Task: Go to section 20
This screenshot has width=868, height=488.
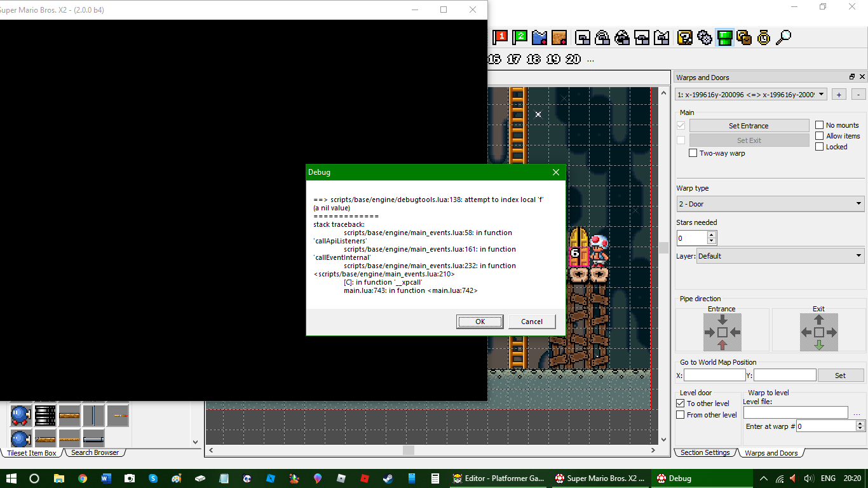Action: [x=573, y=59]
